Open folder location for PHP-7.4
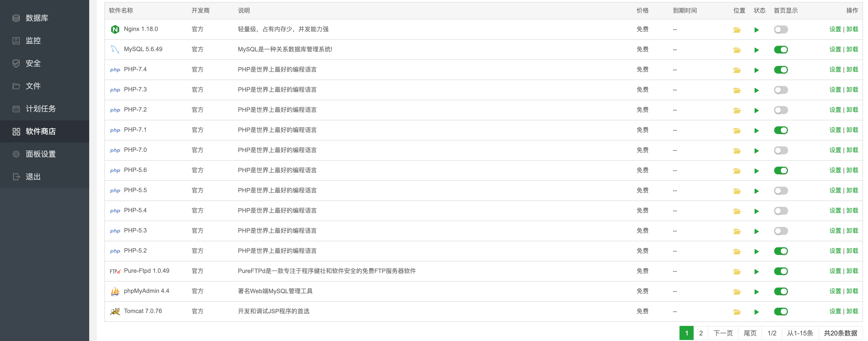Viewport: 868px width, 341px height. tap(737, 70)
